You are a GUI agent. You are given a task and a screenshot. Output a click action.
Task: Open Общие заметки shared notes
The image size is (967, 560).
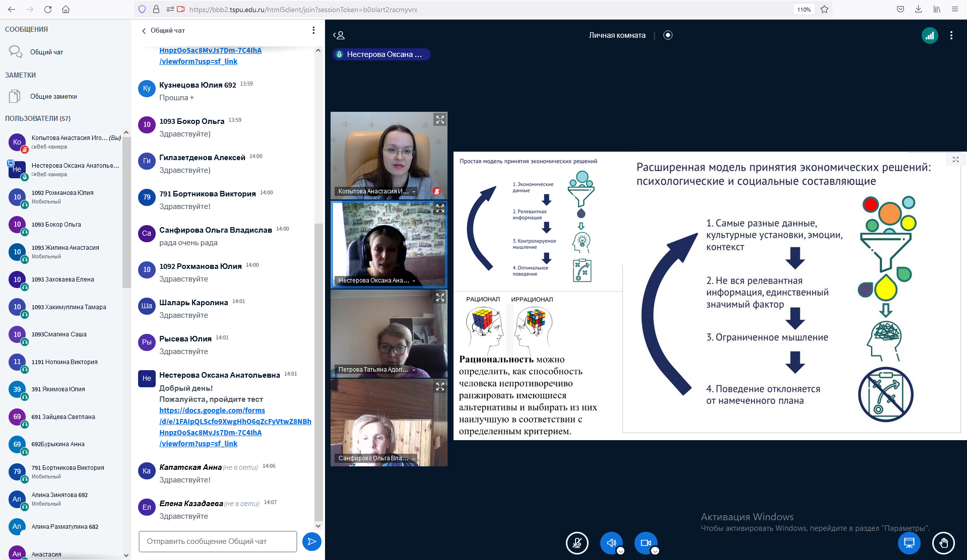point(53,96)
